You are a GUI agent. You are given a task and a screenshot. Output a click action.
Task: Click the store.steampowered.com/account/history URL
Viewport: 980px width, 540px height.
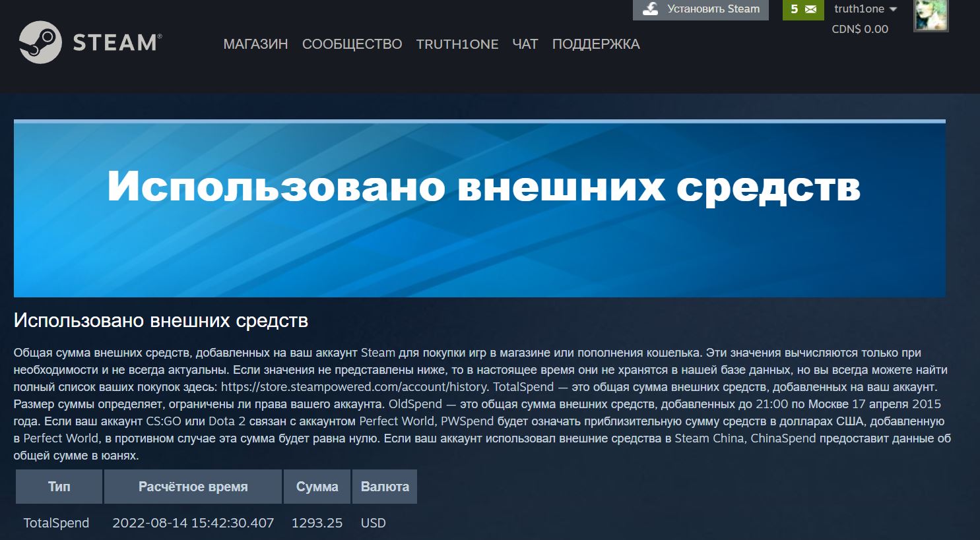[x=354, y=387]
